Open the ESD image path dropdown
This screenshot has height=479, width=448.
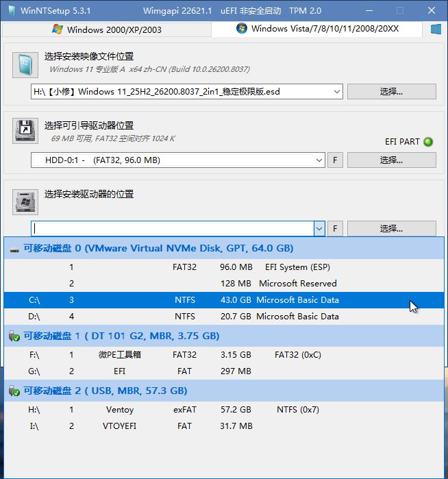point(337,92)
